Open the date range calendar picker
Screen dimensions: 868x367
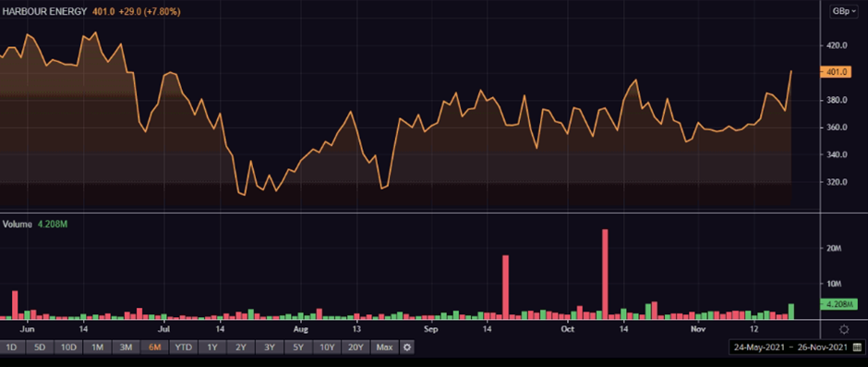point(858,348)
